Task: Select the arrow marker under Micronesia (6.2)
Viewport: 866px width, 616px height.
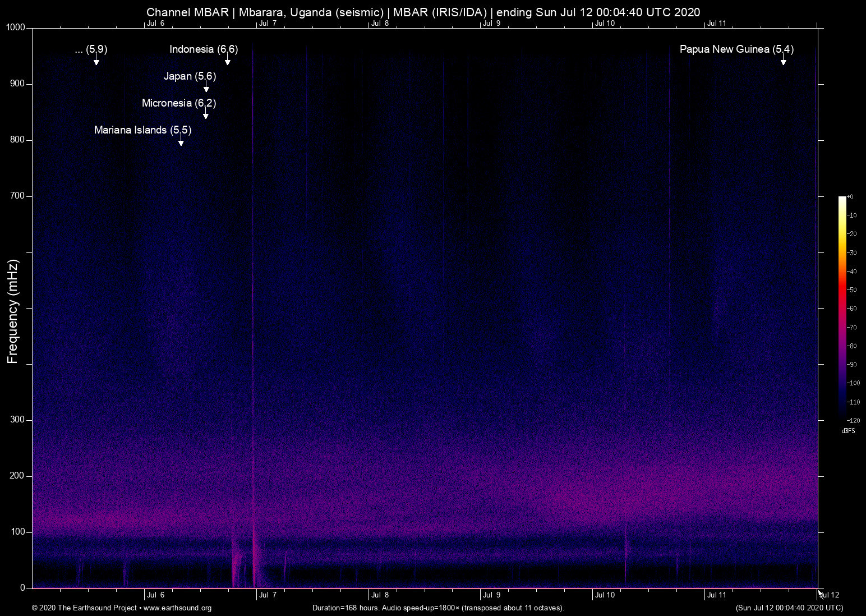Action: tap(206, 114)
